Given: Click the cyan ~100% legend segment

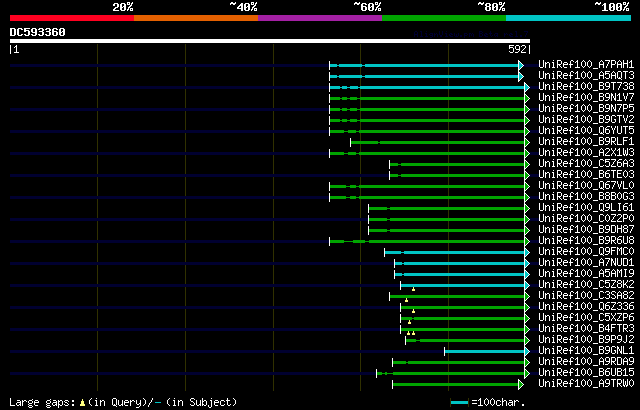Looking at the screenshot, I should 569,18.
